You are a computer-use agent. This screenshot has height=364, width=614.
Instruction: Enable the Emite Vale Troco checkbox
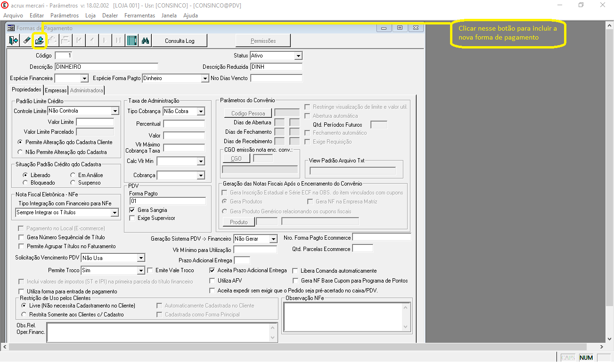point(150,271)
